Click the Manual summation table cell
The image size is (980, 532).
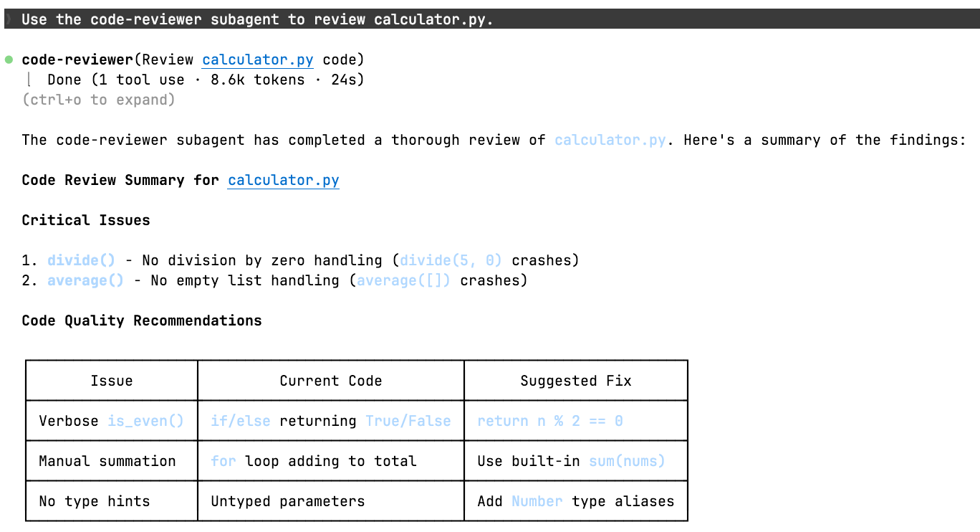click(x=107, y=461)
